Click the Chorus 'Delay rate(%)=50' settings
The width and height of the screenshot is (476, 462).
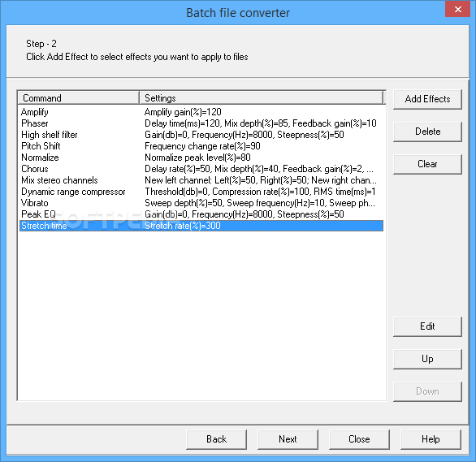(x=259, y=169)
